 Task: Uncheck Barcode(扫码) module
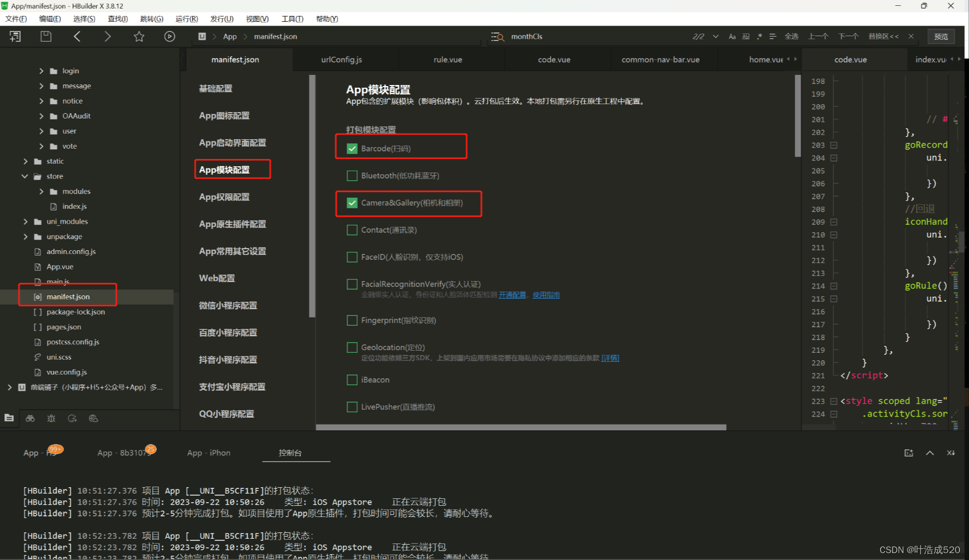coord(352,148)
